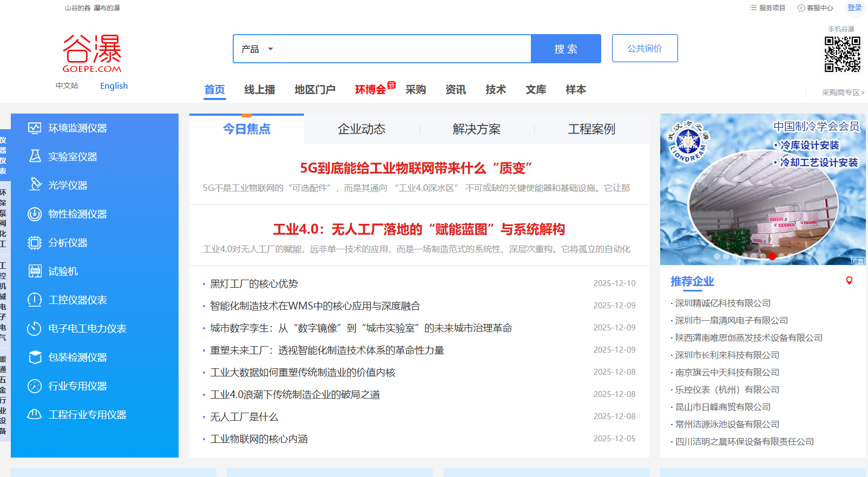Open article 智能化制造技术在WMS中的核心应用与深度融合
The image size is (868, 477).
click(315, 306)
